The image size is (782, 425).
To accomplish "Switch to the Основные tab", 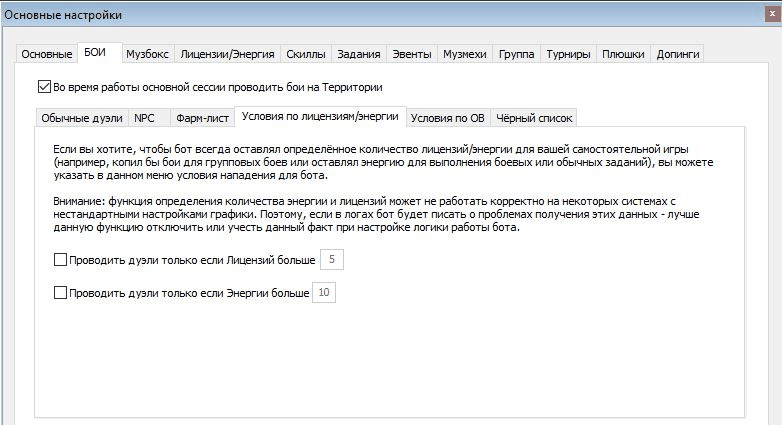I will [46, 54].
